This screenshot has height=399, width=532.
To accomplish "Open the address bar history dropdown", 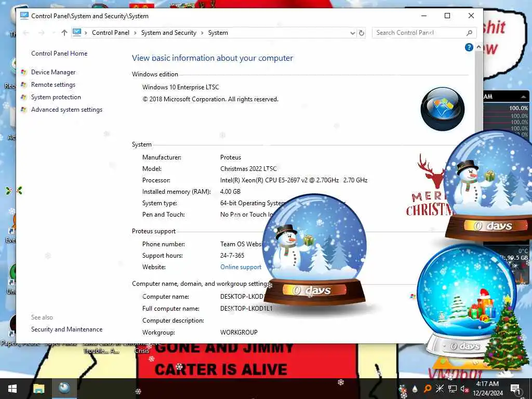I will pyautogui.click(x=353, y=33).
